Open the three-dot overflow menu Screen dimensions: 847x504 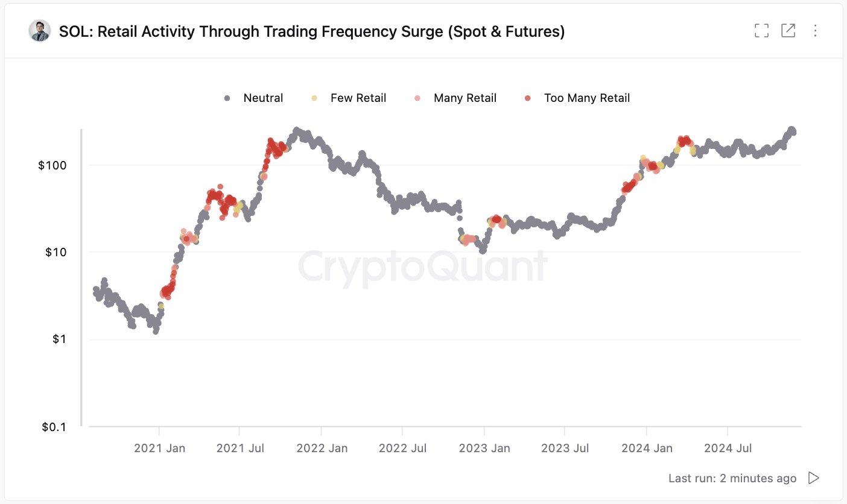coord(816,30)
